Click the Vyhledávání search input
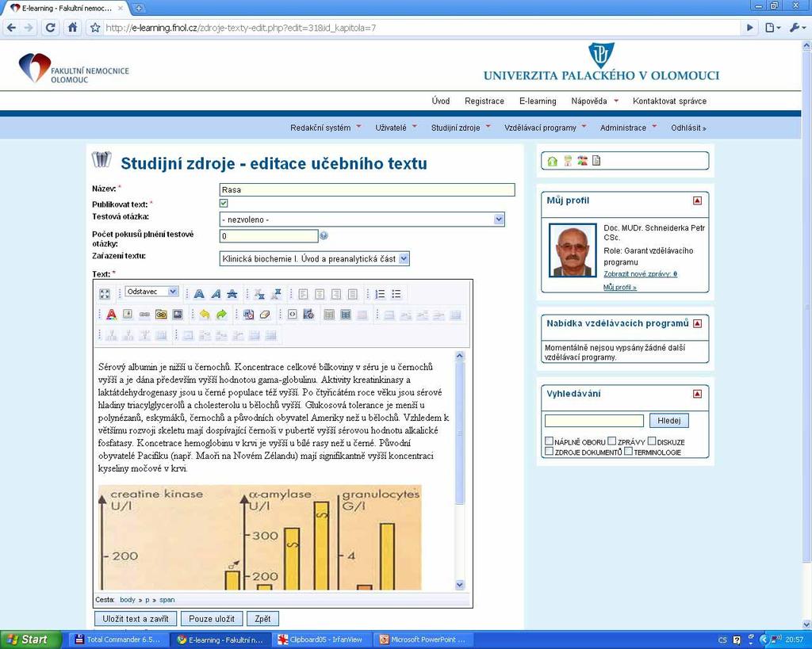 click(x=594, y=420)
